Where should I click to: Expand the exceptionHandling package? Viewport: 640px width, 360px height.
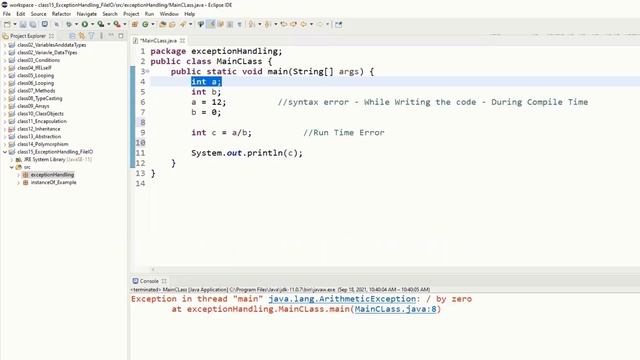tap(18, 175)
